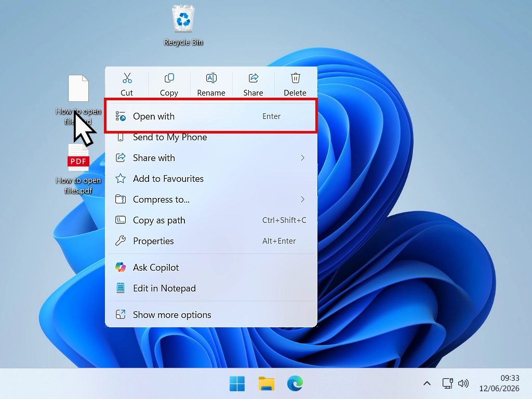
Task: Choose Ask Copilot
Action: (x=211, y=268)
